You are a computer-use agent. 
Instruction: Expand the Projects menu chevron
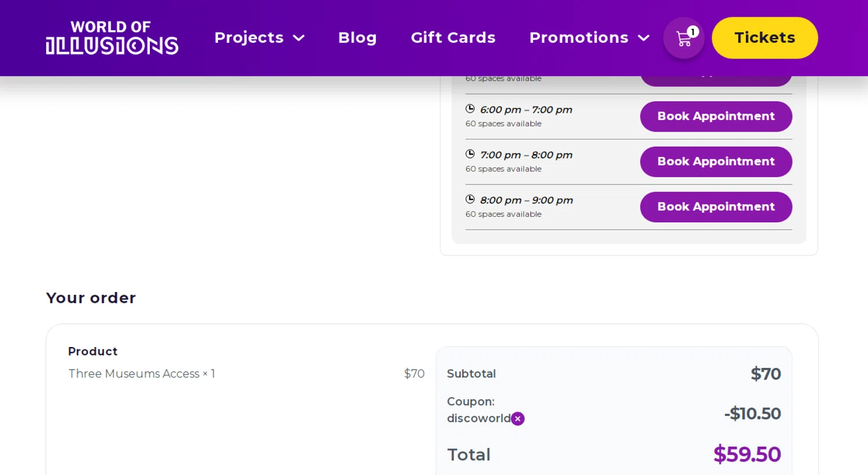[x=299, y=38]
